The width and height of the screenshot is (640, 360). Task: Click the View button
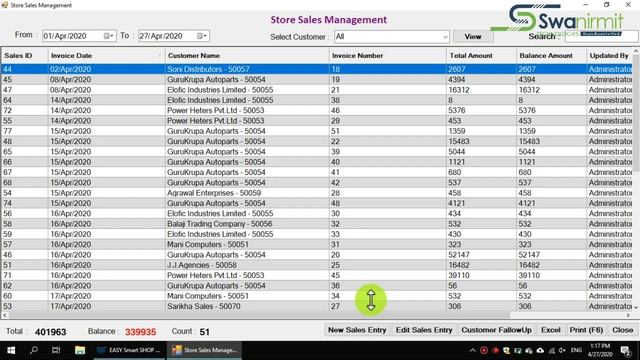pos(473,37)
